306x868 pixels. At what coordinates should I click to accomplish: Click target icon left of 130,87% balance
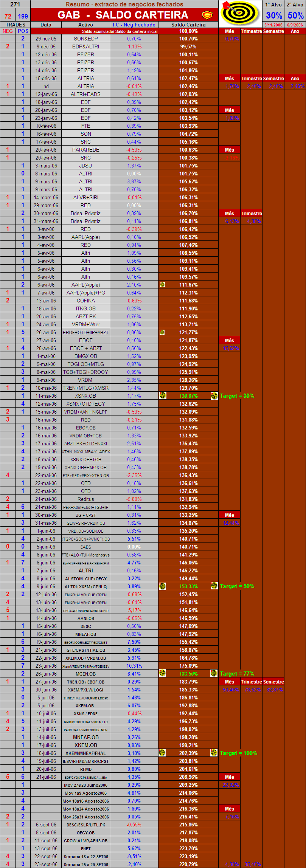[163, 395]
